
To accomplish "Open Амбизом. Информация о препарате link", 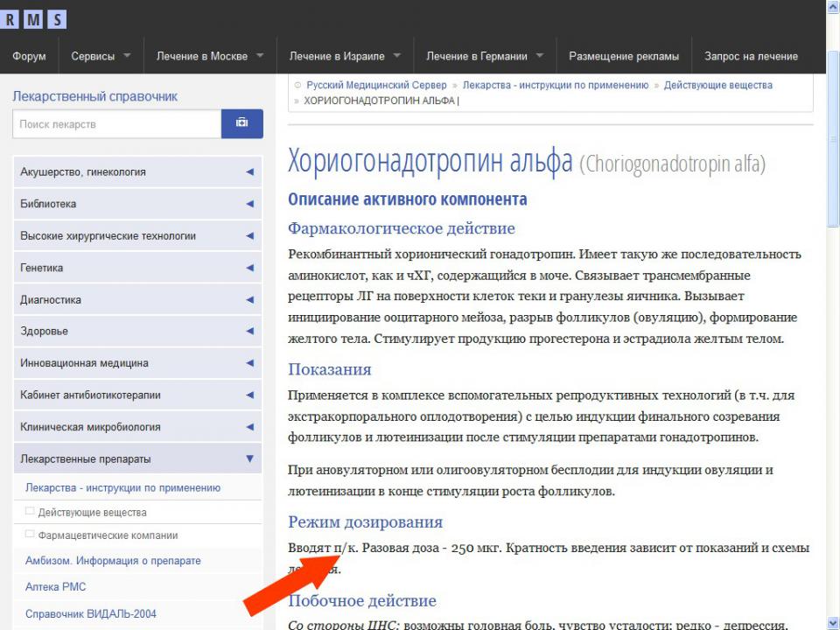I will pos(113,561).
